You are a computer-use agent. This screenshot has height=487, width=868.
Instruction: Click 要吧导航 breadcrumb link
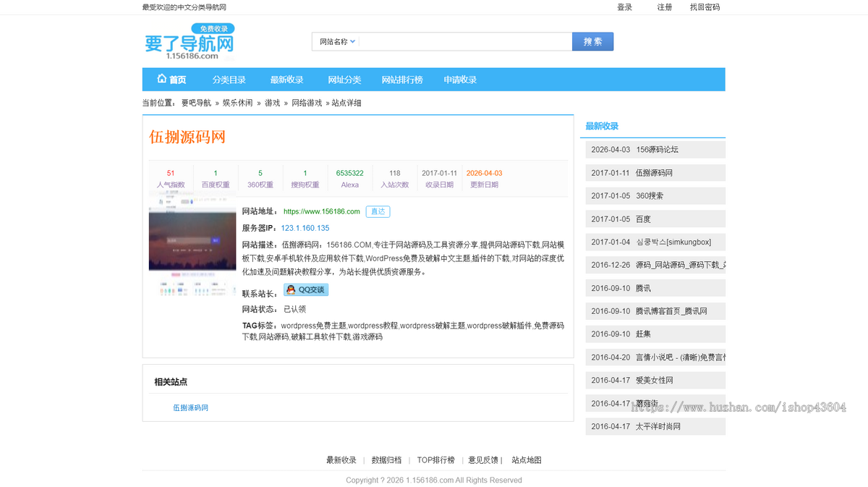click(x=196, y=103)
